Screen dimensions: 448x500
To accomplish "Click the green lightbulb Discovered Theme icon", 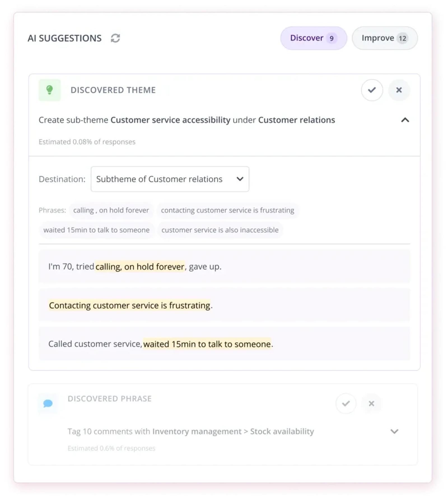I will (x=50, y=90).
